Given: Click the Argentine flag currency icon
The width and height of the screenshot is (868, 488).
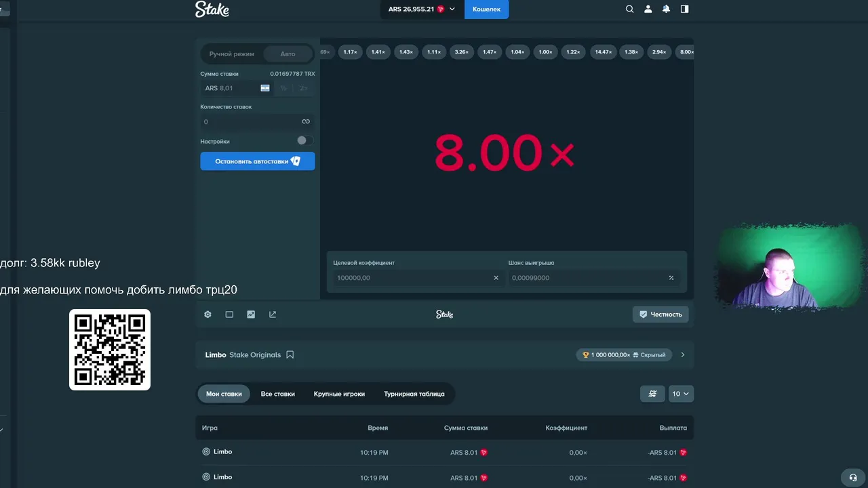Looking at the screenshot, I should (265, 88).
